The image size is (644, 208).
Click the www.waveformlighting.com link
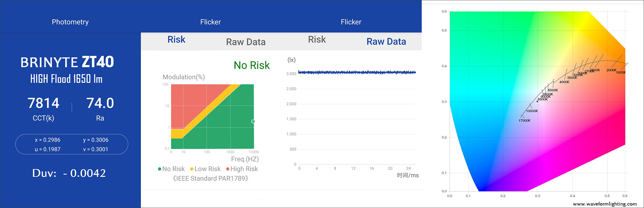[x=605, y=204]
